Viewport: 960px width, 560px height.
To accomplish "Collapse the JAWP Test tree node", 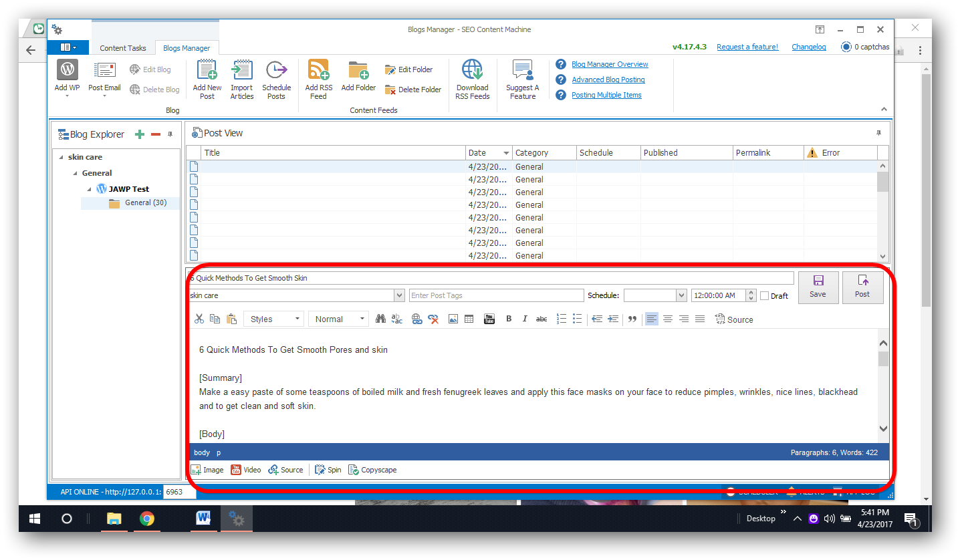I will tap(89, 189).
